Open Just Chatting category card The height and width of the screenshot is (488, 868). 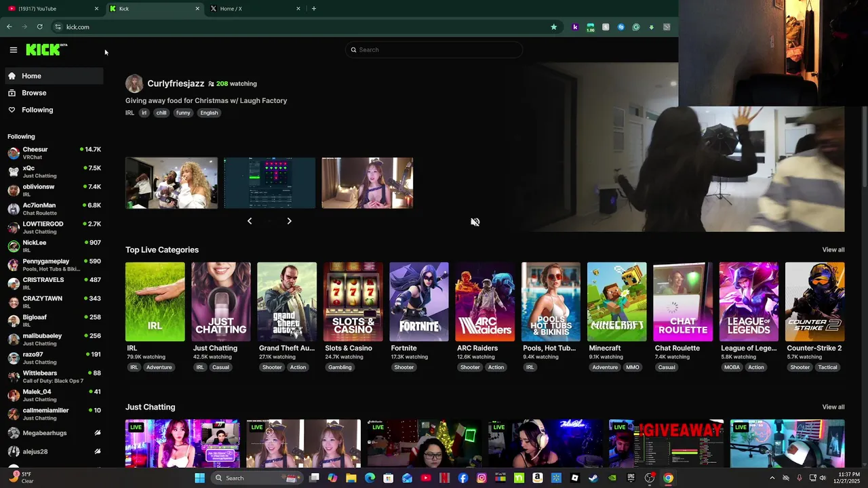tap(220, 302)
